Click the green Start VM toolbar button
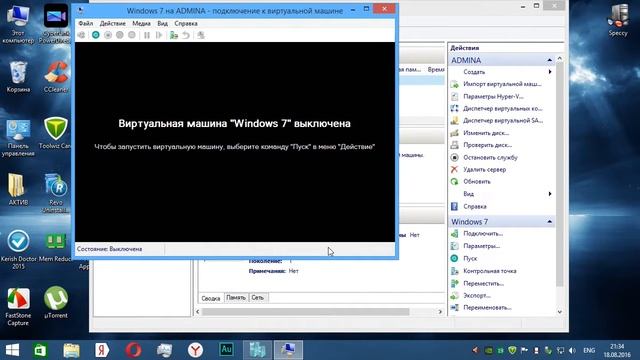This screenshot has width=640, height=360. coord(96,35)
